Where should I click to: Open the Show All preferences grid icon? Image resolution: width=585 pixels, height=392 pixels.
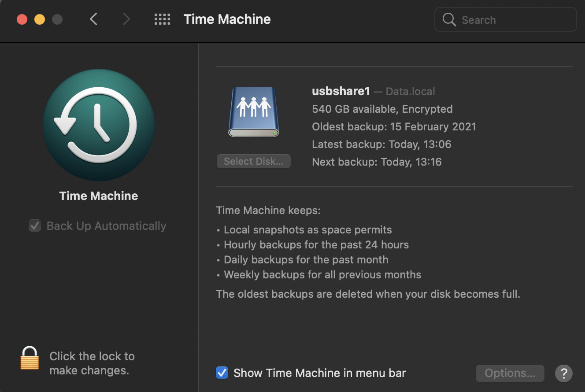162,19
